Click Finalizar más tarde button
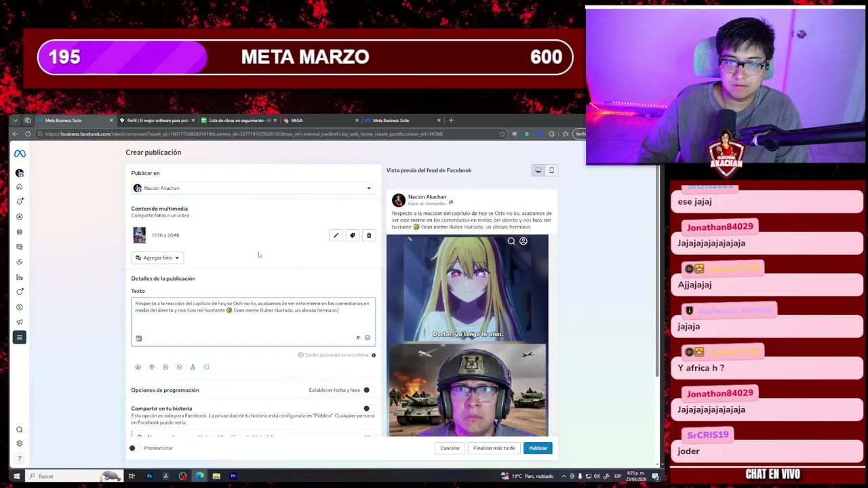This screenshot has height=488, width=868. tap(494, 448)
